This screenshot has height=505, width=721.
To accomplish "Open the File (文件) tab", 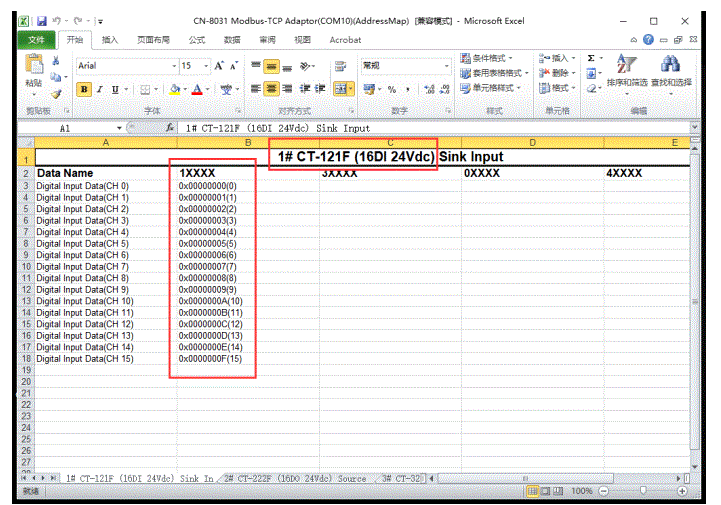I will coord(36,40).
